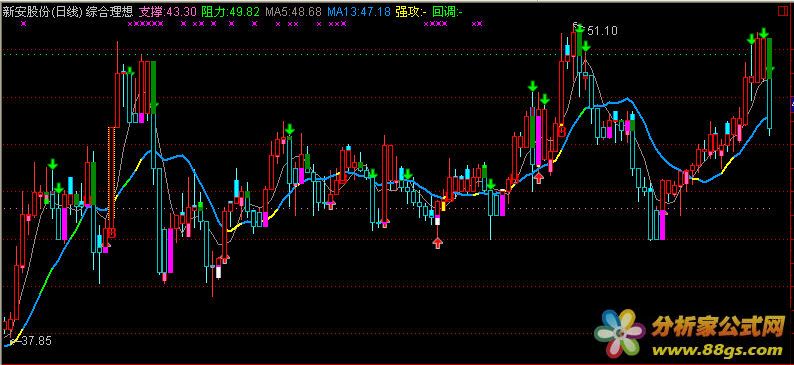Click the 37.85 lowest price label
This screenshot has width=794, height=365.
point(36,341)
